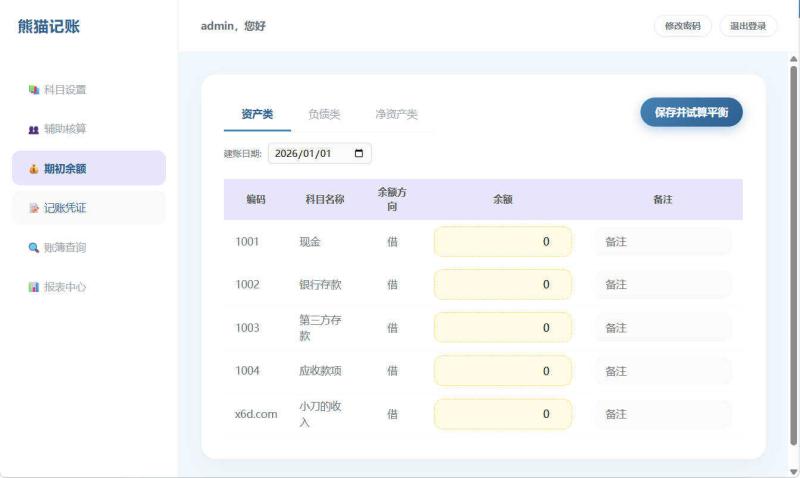Click the 修改密码 button
This screenshot has height=478, width=800.
click(683, 26)
